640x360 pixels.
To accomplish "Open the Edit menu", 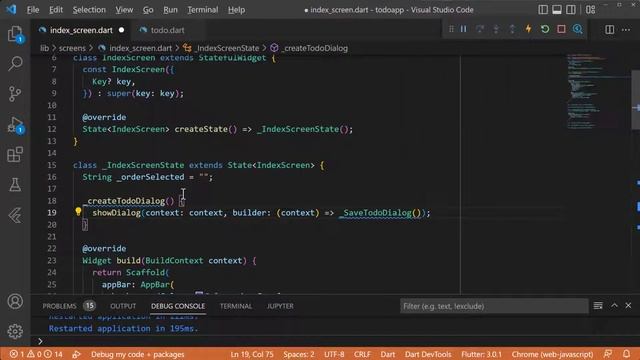I will pyautogui.click(x=56, y=9).
